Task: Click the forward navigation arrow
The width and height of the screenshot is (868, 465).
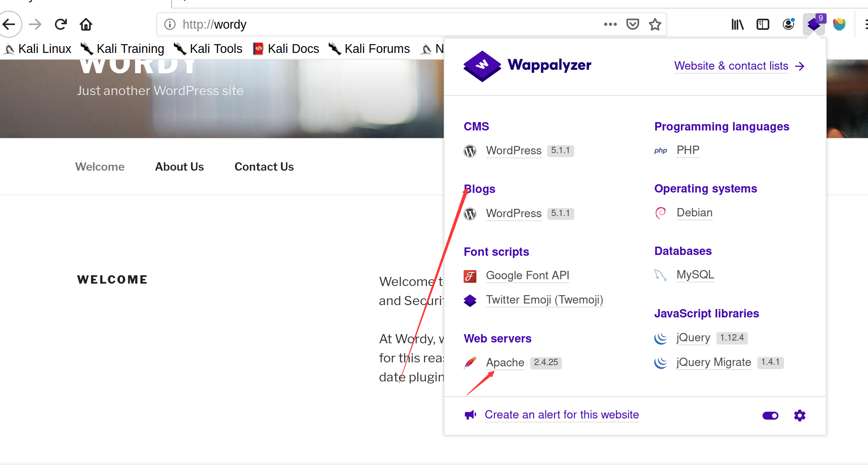Action: [x=35, y=25]
